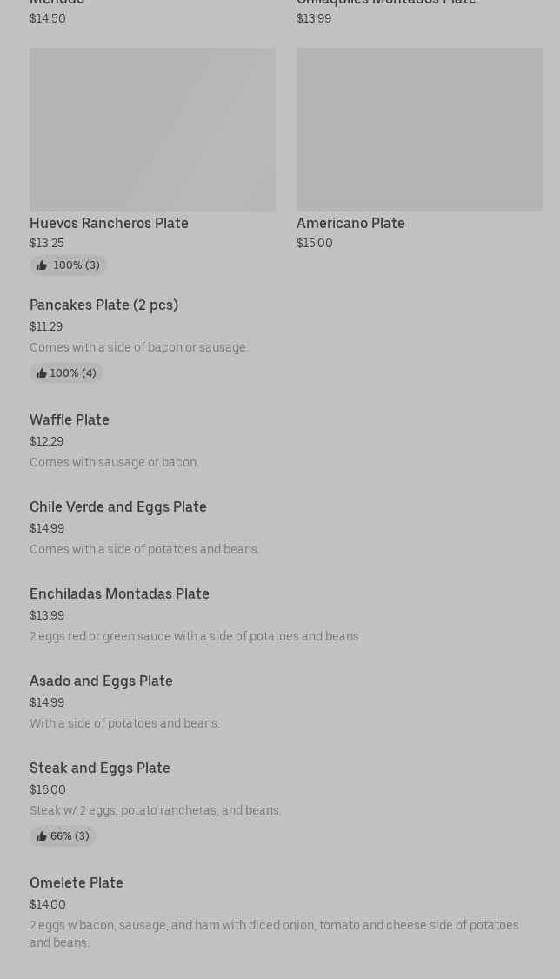Click the "2 eggs red or green sauce" description

[x=195, y=637]
